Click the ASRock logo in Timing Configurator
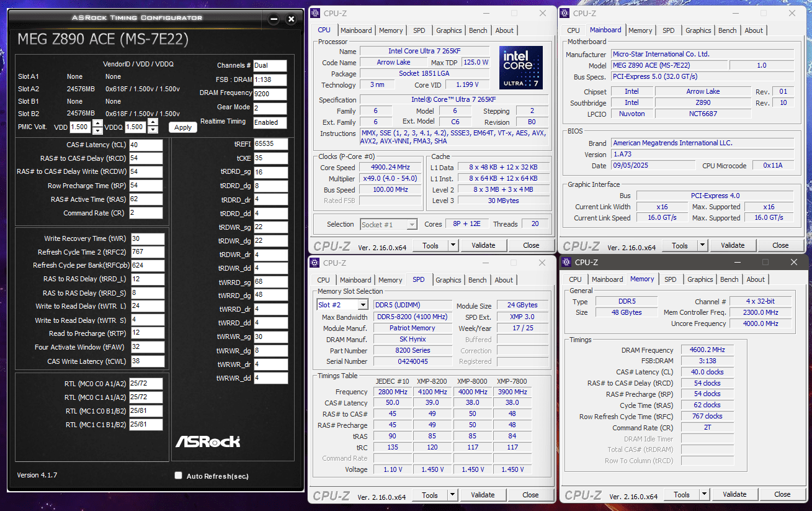The image size is (812, 511). click(x=208, y=441)
